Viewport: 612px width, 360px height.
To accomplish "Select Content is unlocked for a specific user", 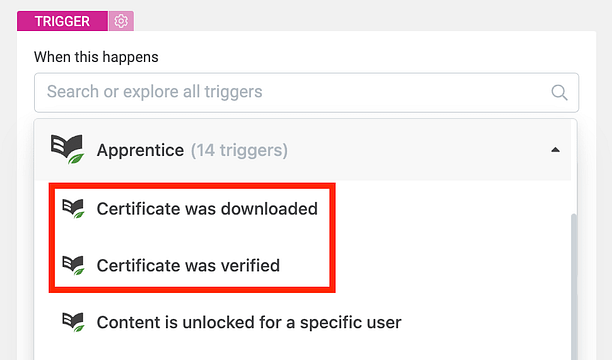I will point(249,323).
